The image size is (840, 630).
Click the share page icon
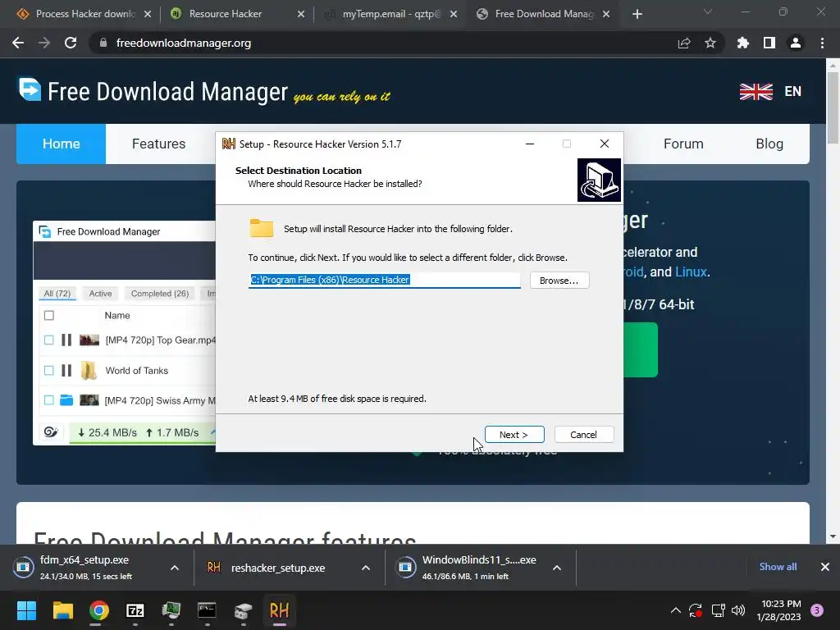click(684, 43)
